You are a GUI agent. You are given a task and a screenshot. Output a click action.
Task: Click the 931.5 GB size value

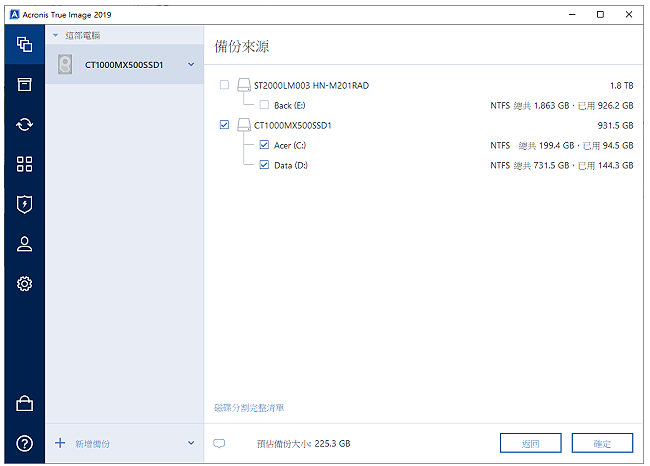coord(615,125)
